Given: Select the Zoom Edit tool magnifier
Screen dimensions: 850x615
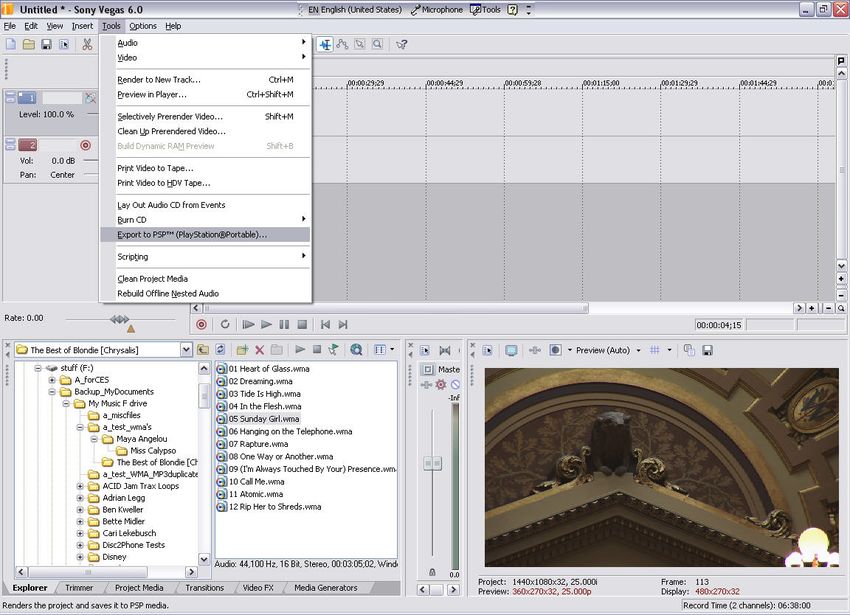Looking at the screenshot, I should tap(377, 44).
